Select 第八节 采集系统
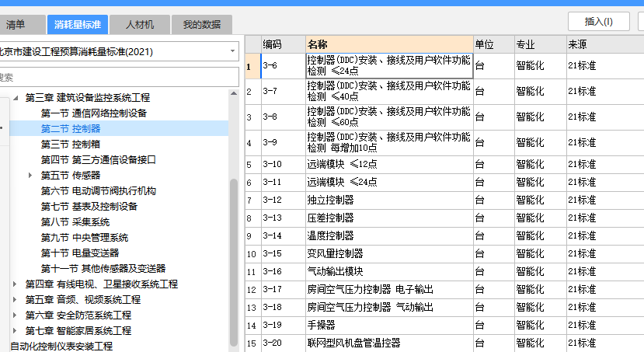This screenshot has height=352, width=644. [75, 222]
